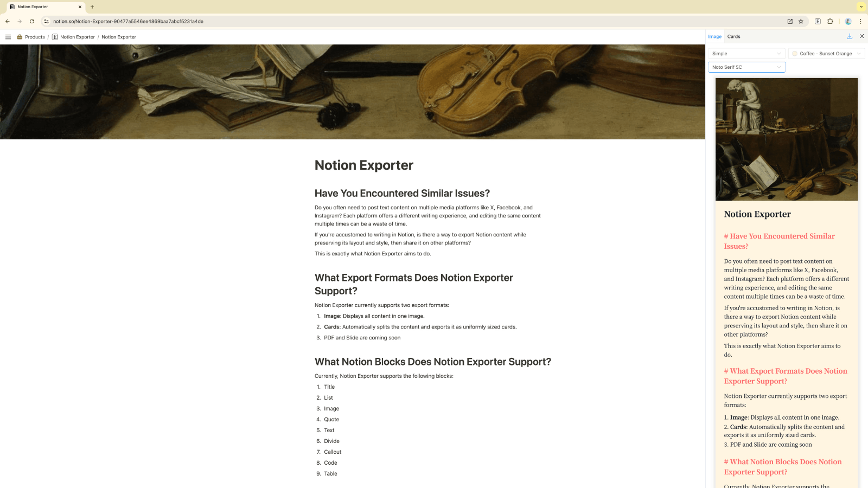Click the violin cover image on page
868x488 pixels.
point(353,92)
